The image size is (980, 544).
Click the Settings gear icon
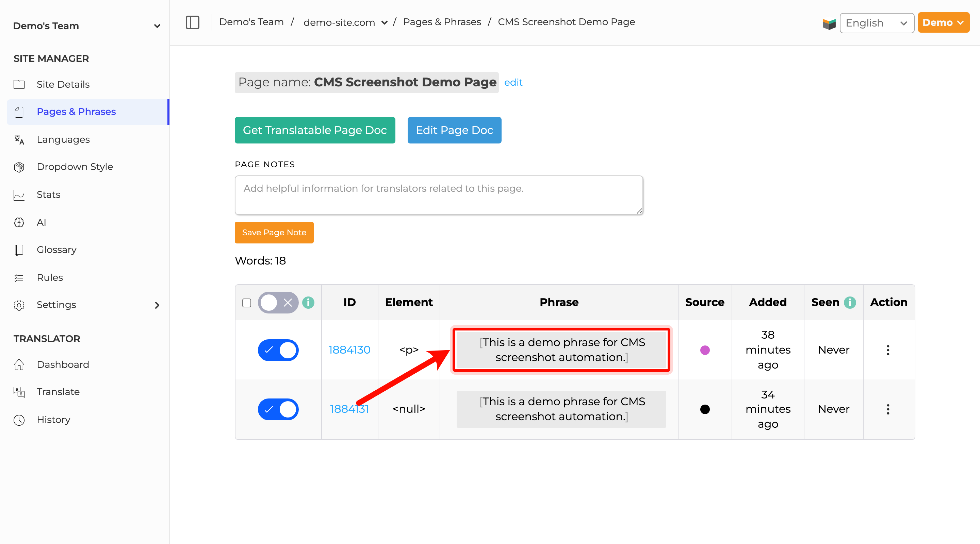click(19, 305)
